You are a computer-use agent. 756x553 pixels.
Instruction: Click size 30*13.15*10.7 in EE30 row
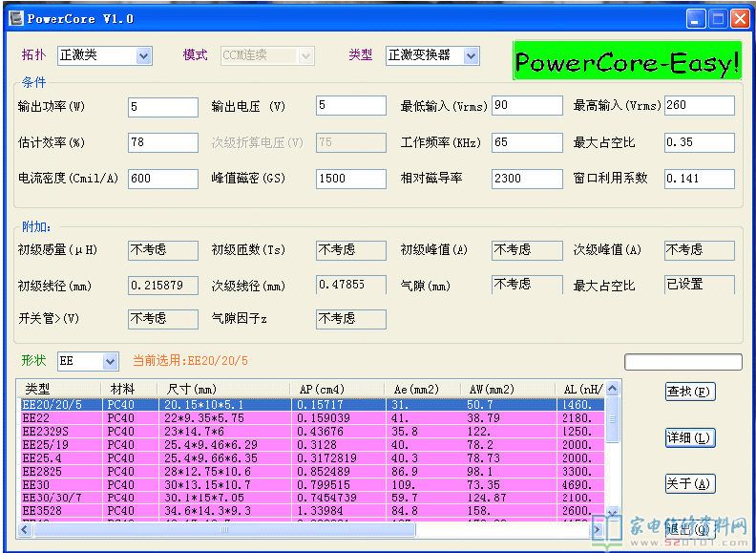coord(208,484)
